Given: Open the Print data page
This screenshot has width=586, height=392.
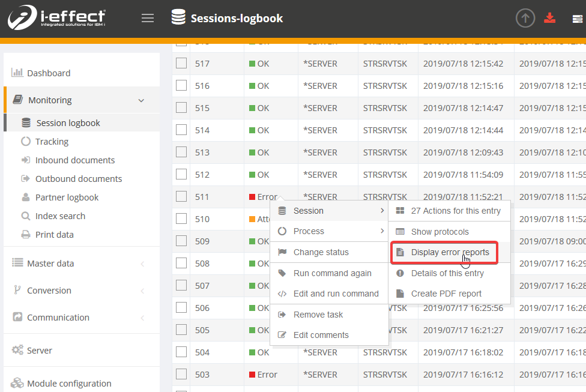Looking at the screenshot, I should [54, 235].
